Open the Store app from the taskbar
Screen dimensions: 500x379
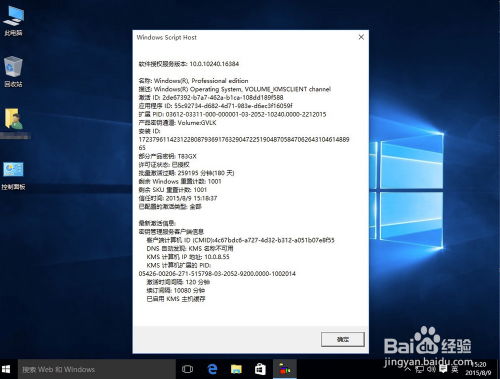(260, 369)
